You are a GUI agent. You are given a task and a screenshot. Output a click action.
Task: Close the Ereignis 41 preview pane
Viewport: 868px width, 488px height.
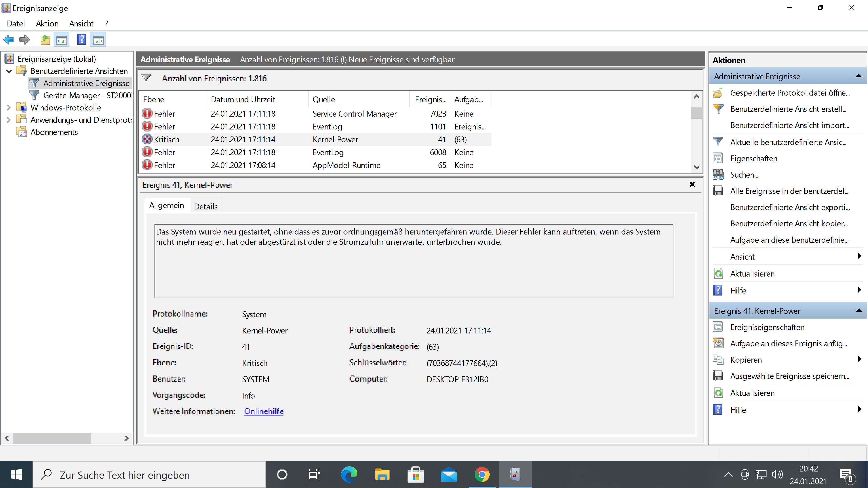click(692, 184)
